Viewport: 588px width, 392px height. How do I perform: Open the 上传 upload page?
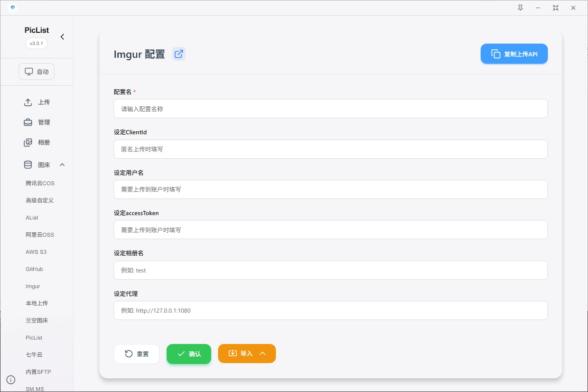point(37,102)
